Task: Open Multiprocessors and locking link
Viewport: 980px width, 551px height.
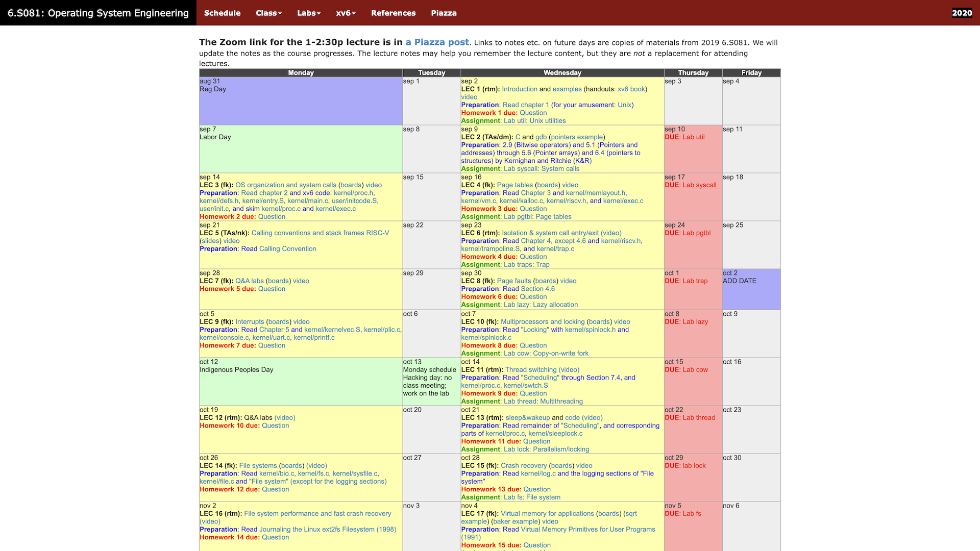Action: pos(543,322)
